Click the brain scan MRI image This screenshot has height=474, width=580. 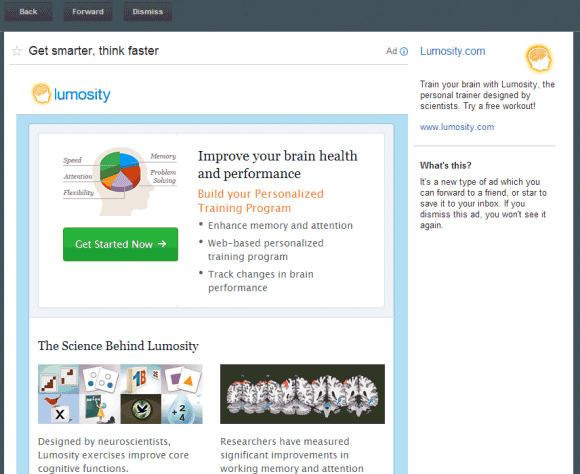pyautogui.click(x=302, y=394)
